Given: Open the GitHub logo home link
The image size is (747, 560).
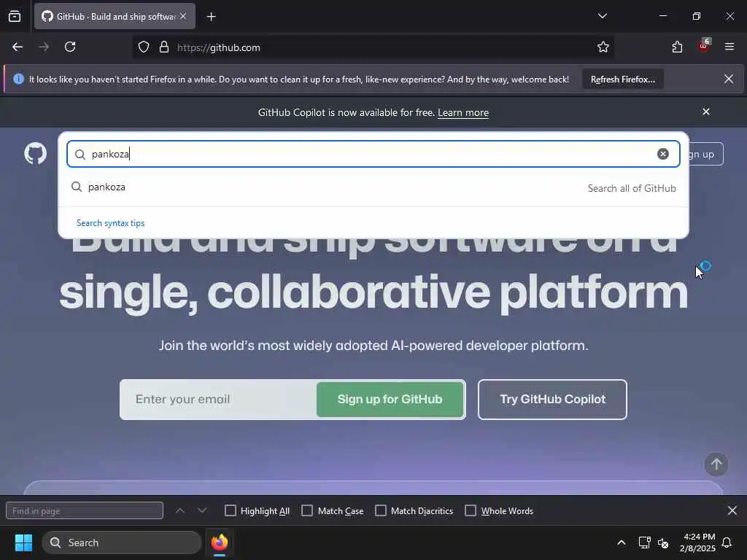Looking at the screenshot, I should click(x=35, y=154).
